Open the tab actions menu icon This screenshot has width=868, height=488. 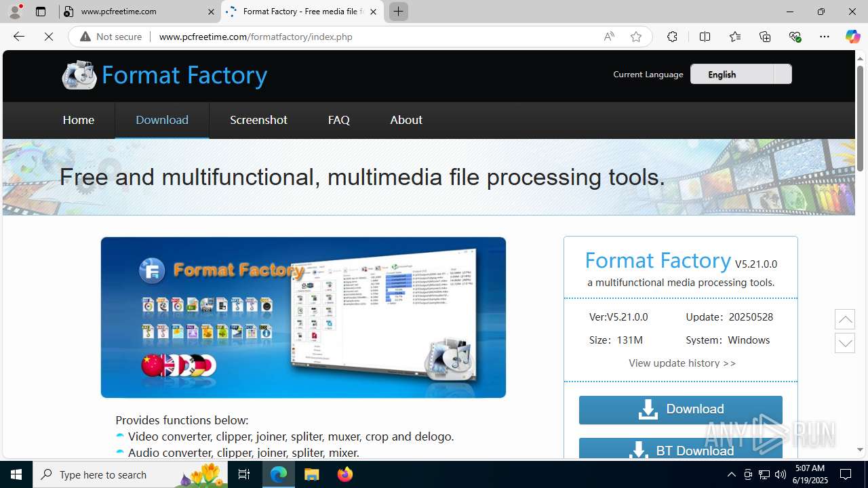41,12
